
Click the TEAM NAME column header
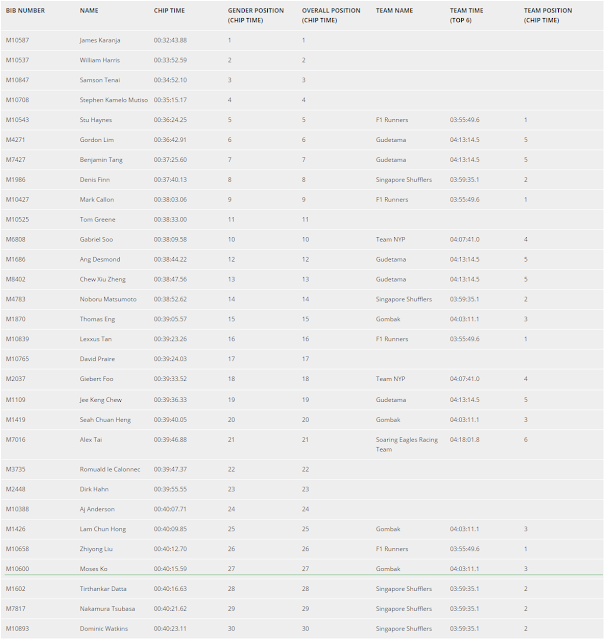(x=394, y=11)
